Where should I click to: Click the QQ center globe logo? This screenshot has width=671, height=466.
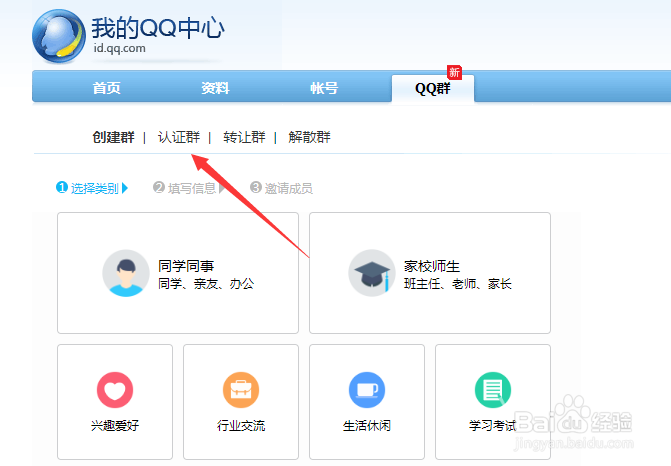(59, 36)
